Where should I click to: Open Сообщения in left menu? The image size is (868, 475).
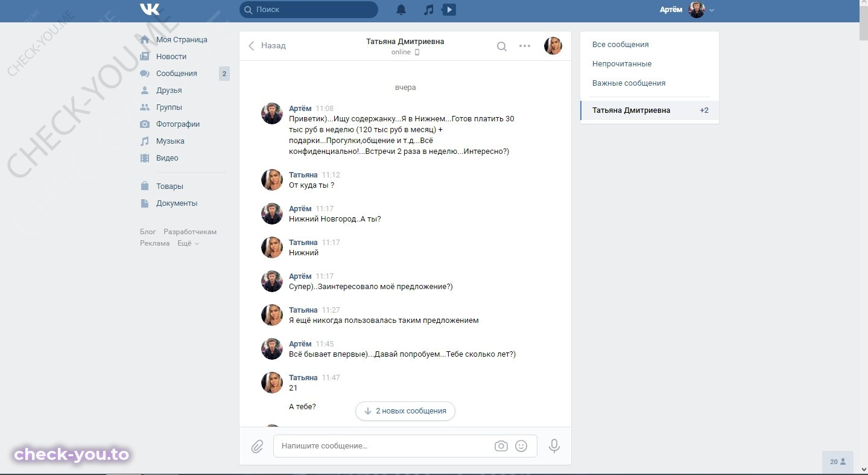click(177, 74)
